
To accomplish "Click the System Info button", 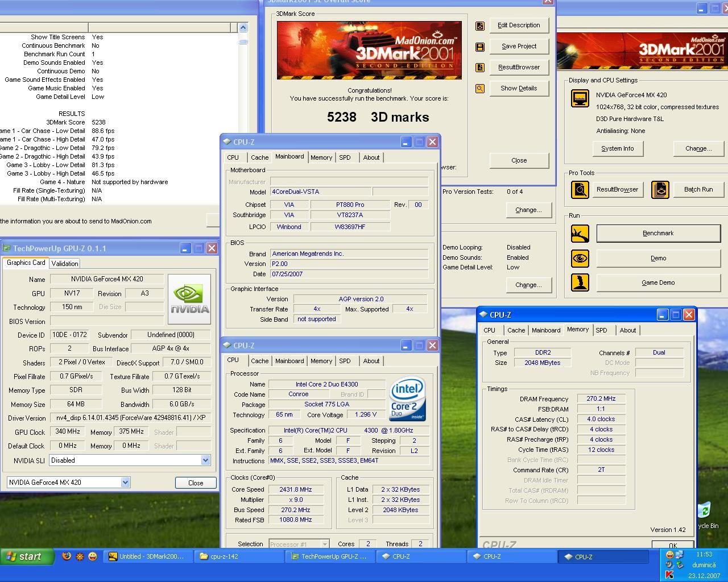I will 617,148.
